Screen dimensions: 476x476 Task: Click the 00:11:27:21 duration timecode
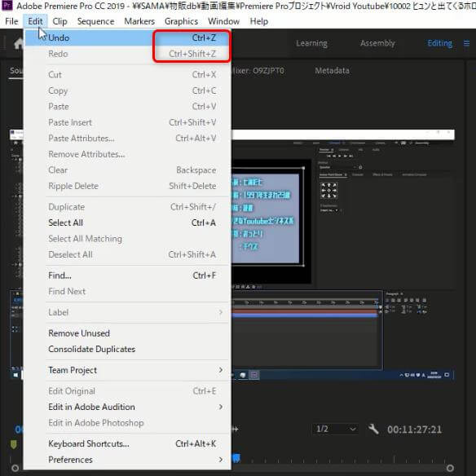(414, 430)
